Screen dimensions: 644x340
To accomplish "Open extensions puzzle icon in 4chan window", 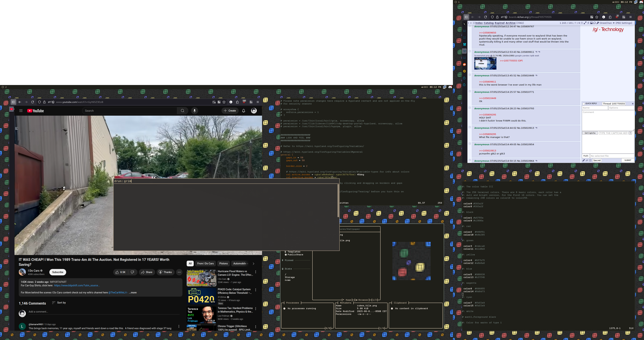I will point(610,17).
